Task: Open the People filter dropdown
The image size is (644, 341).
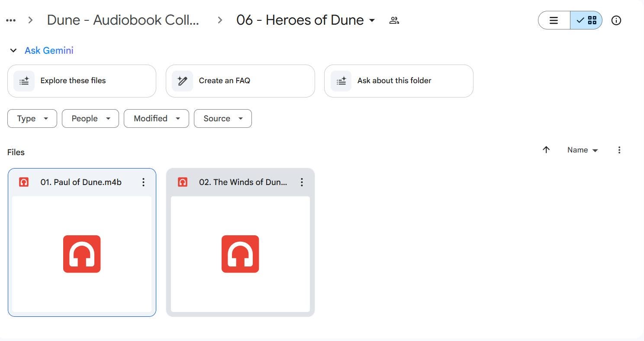Action: click(90, 119)
